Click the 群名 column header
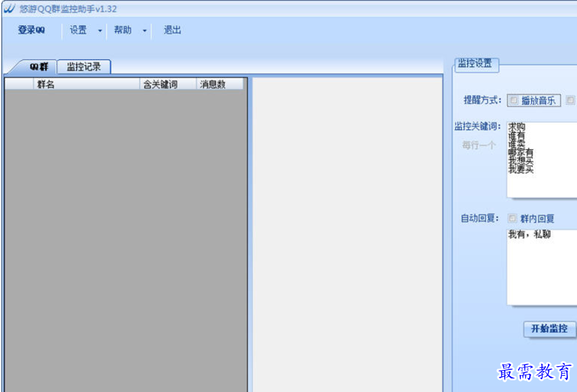This screenshot has width=577, height=392. pos(87,84)
